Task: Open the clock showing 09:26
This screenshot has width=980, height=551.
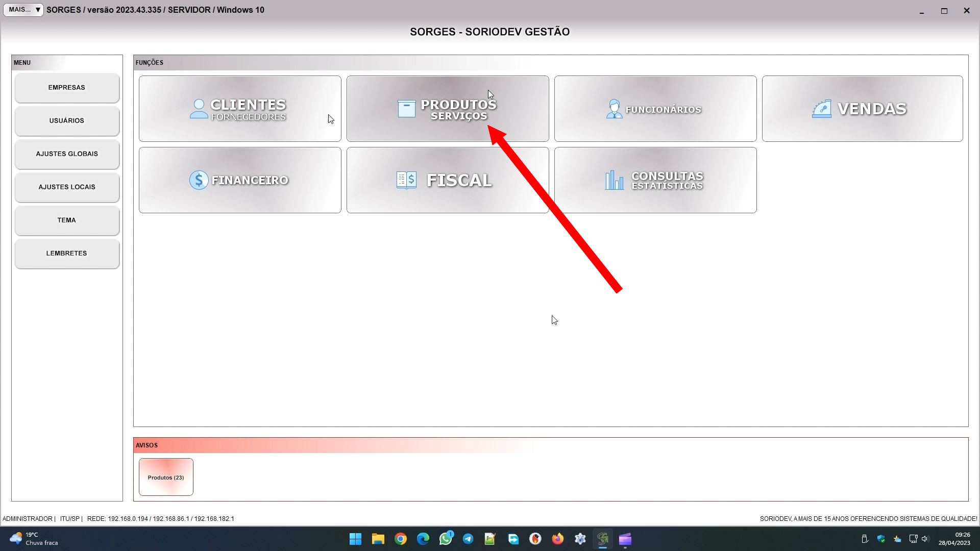Action: tap(954, 539)
